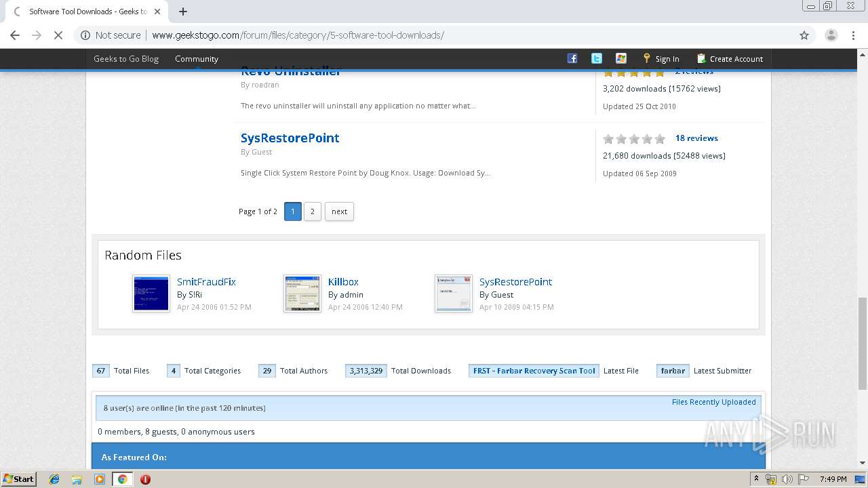Screen dimensions: 868x488
Task: Open the SysRestorePoint thumbnail in Random Files
Action: pos(454,293)
